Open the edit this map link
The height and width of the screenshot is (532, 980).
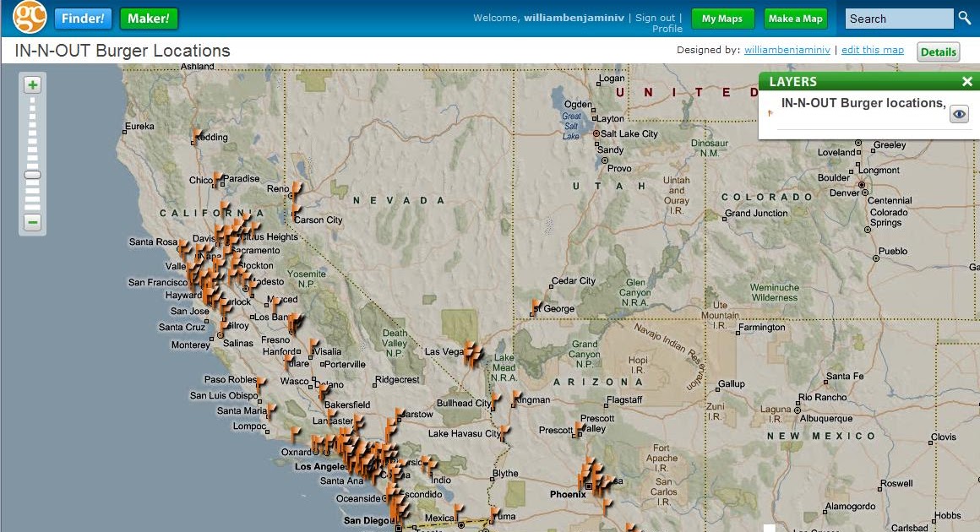[873, 50]
